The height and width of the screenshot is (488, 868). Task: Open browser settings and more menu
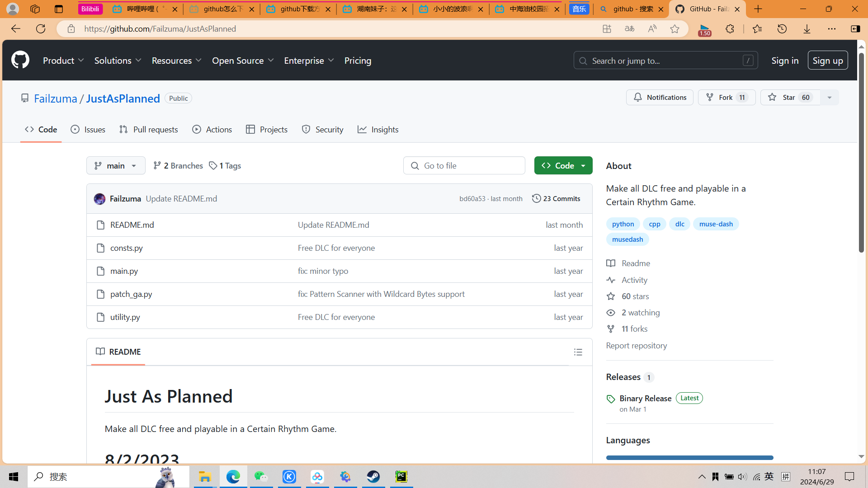click(x=832, y=29)
